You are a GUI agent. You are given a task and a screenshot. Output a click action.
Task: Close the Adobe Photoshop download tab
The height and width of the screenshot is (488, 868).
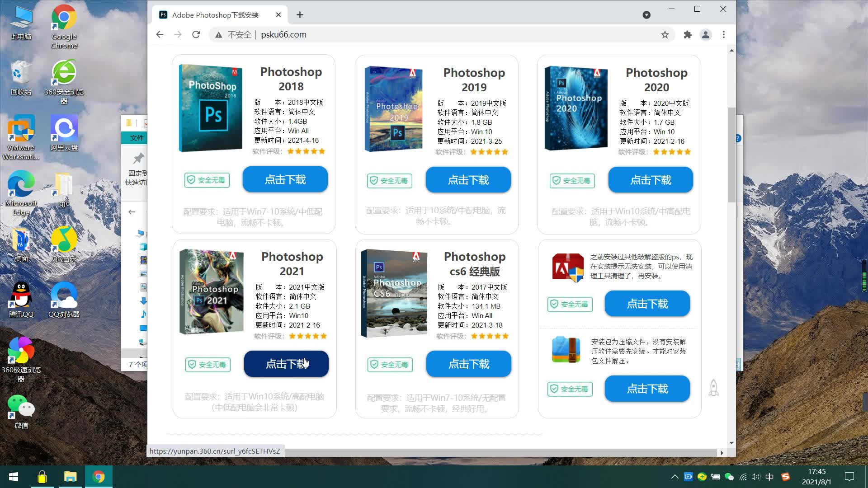[x=278, y=15]
